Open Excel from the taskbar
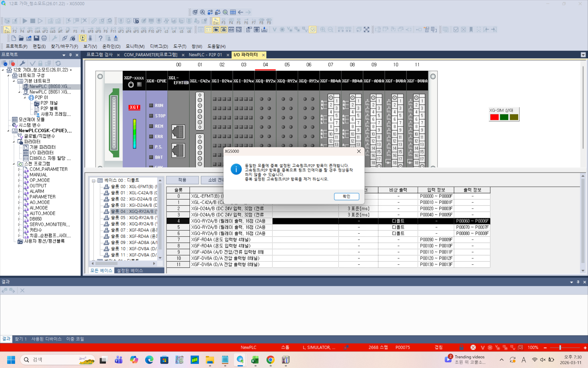The height and width of the screenshot is (368, 588). tap(255, 360)
